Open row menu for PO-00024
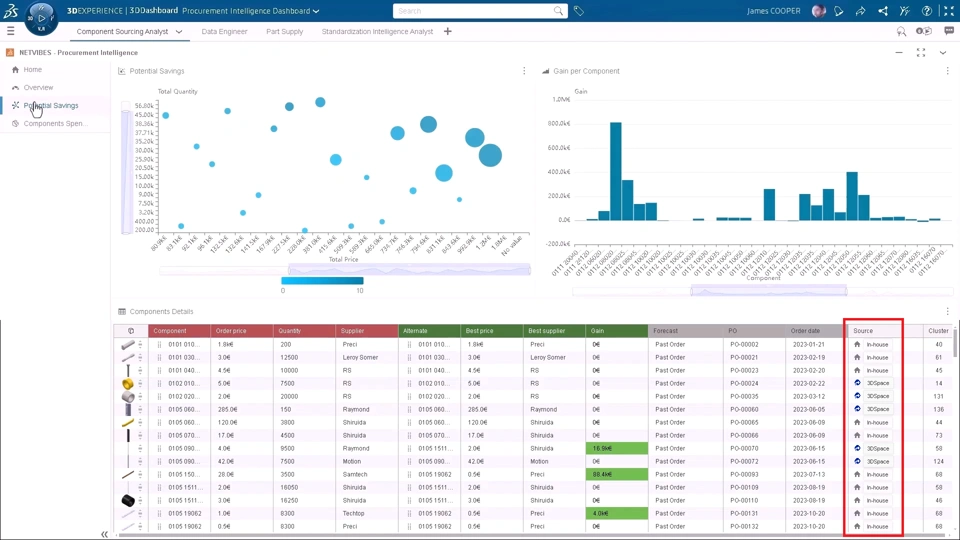960x540 pixels. 140,384
